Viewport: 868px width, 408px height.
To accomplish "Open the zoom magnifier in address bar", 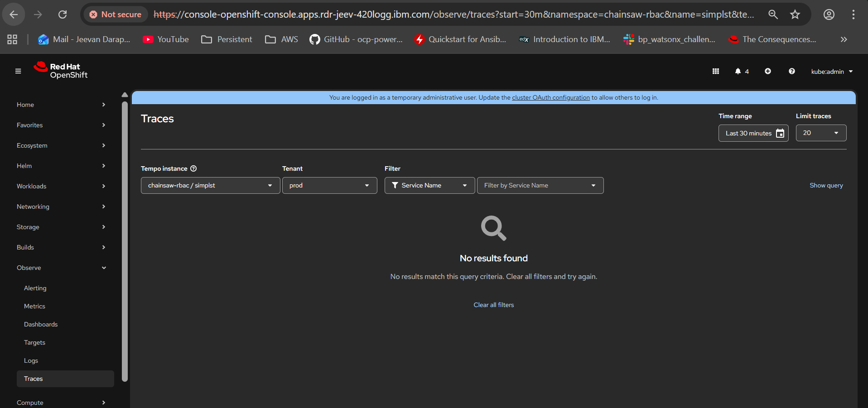I will pyautogui.click(x=773, y=14).
